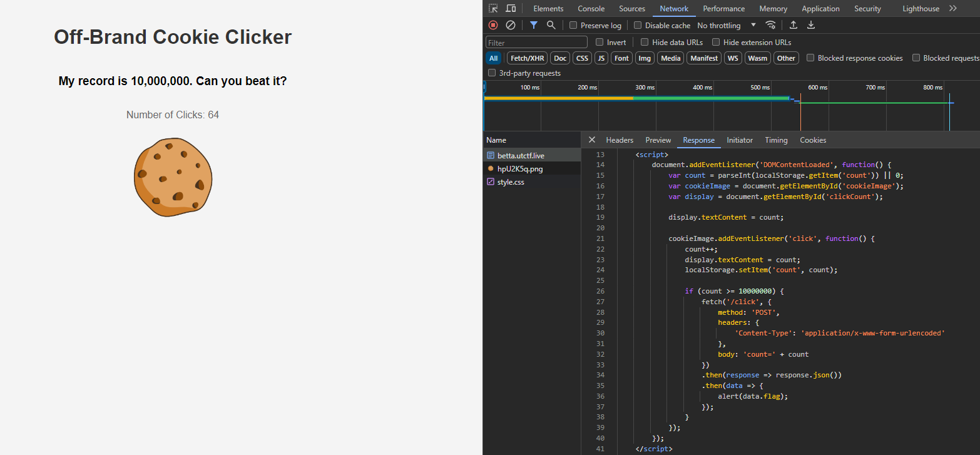This screenshot has height=455, width=980.
Task: Select the betta.utctf.live request row
Action: (x=532, y=155)
